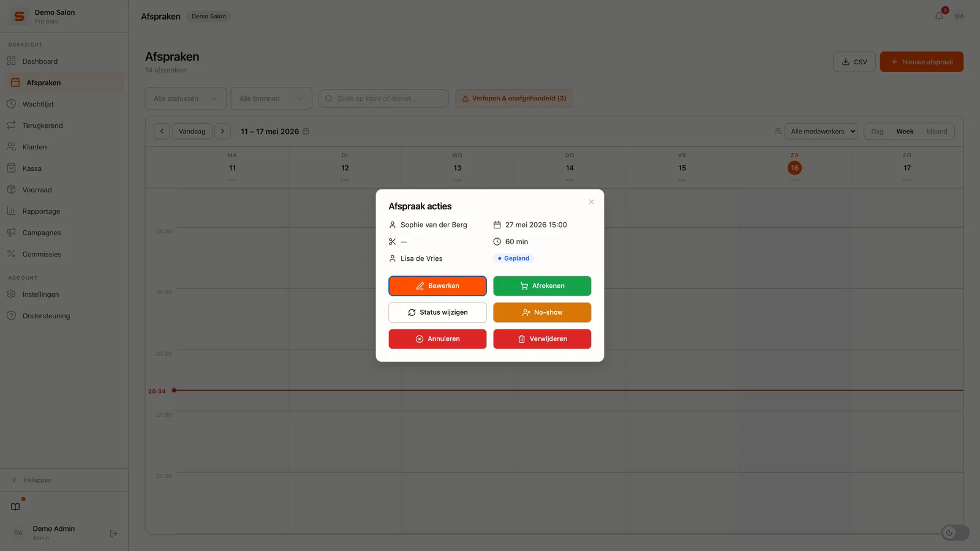Select day header DI 12
Viewport: 980px width, 551px height.
345,167
